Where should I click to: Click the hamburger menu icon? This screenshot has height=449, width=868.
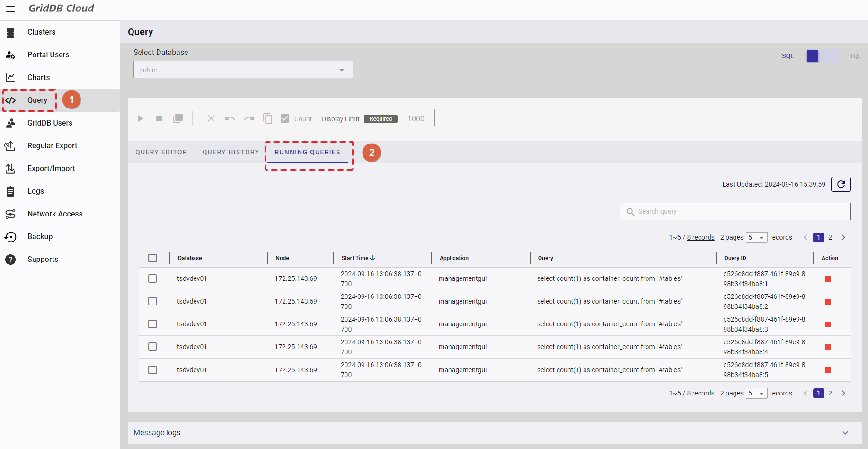point(10,9)
